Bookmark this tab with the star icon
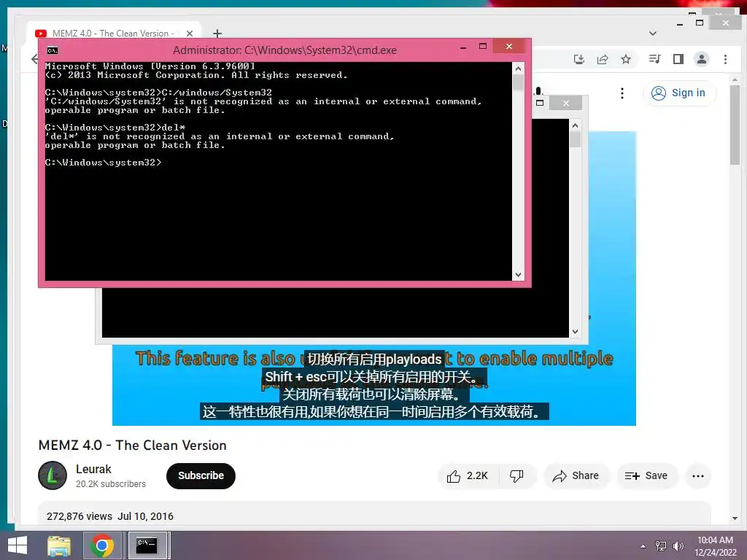Viewport: 747px width, 560px height. (x=625, y=59)
